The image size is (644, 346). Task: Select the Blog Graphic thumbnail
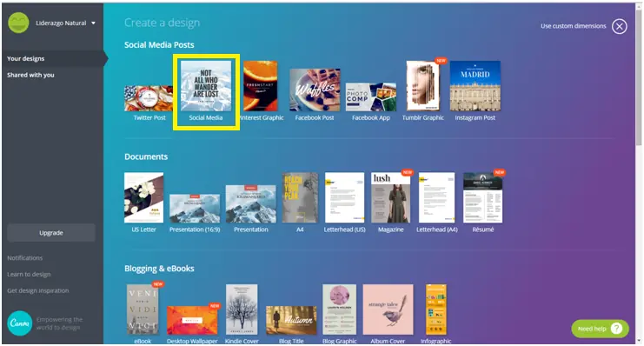click(x=339, y=309)
